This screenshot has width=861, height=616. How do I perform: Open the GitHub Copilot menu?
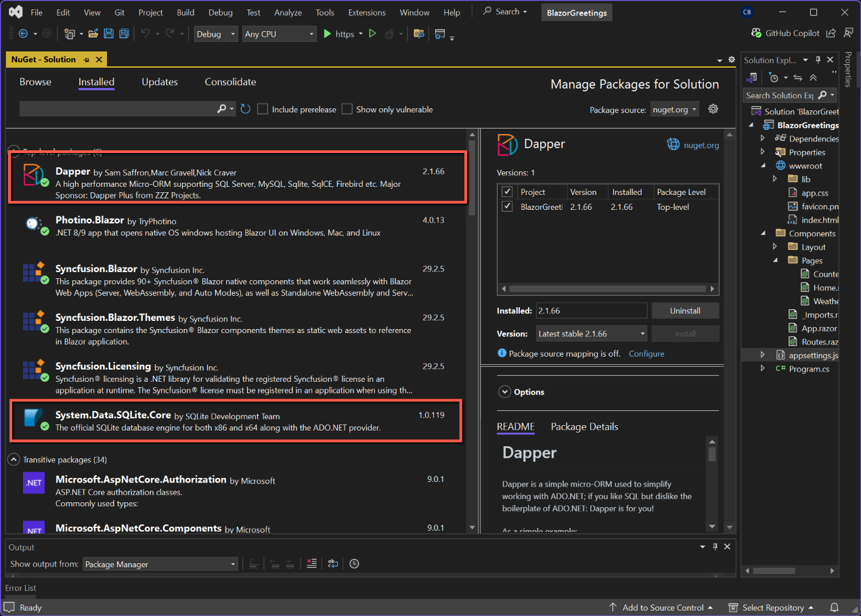pos(785,33)
